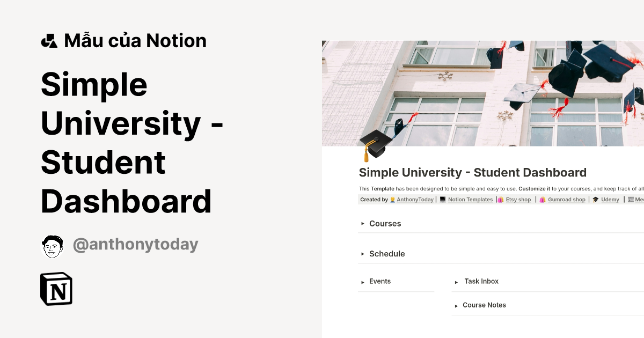644x338 pixels.
Task: Collapse the Courses disclosure triangle
Action: pos(363,224)
